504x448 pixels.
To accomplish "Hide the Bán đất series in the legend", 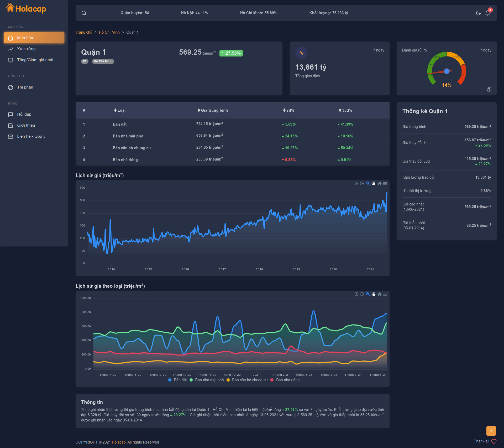I will [x=177, y=380].
